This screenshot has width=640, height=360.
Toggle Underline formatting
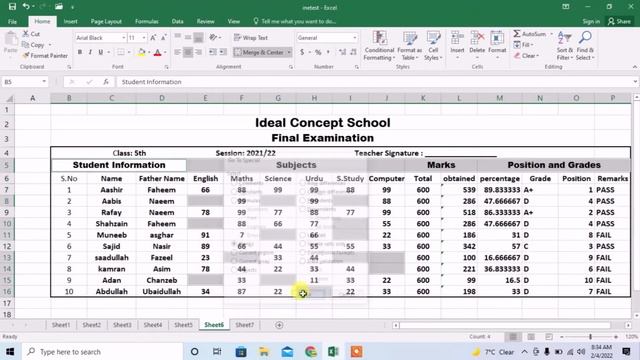click(x=100, y=52)
